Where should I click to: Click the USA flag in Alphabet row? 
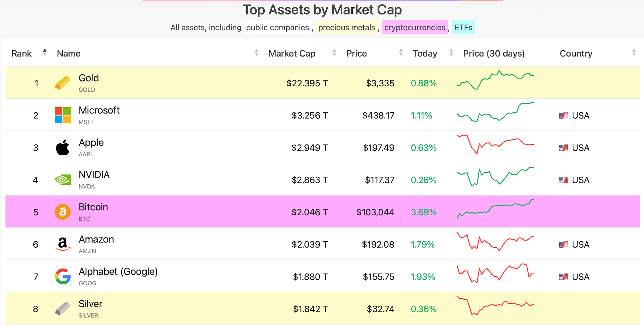pyautogui.click(x=563, y=277)
